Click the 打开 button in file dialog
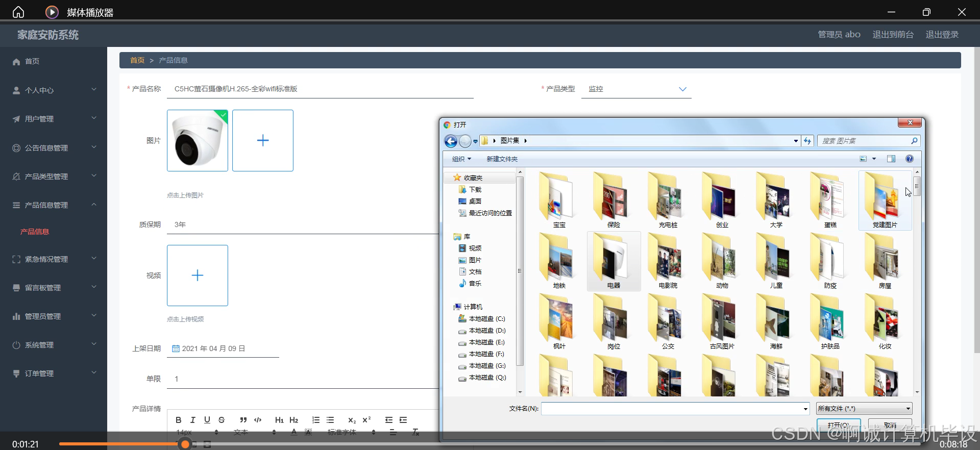This screenshot has height=450, width=980. pos(839,425)
